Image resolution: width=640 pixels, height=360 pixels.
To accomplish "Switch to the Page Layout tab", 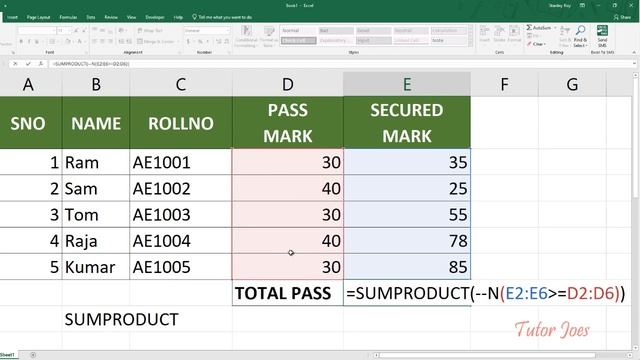I will pyautogui.click(x=38, y=17).
